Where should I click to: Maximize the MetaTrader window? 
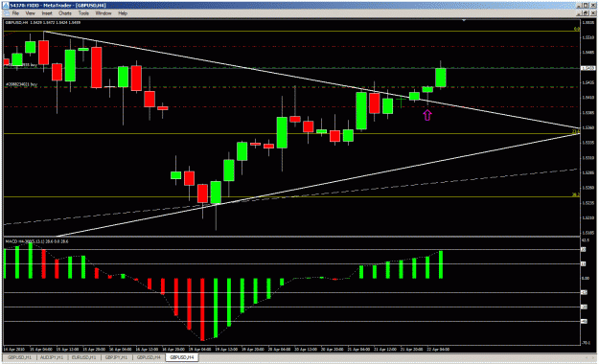pos(586,6)
